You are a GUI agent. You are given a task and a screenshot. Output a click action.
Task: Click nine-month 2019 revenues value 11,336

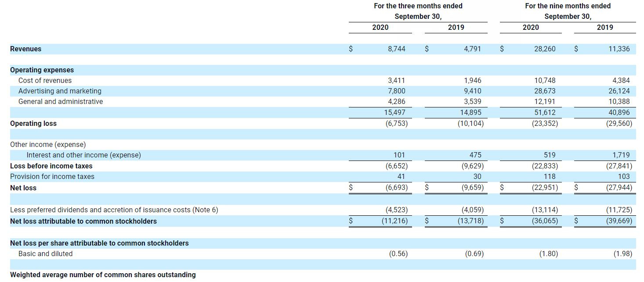[x=619, y=49]
